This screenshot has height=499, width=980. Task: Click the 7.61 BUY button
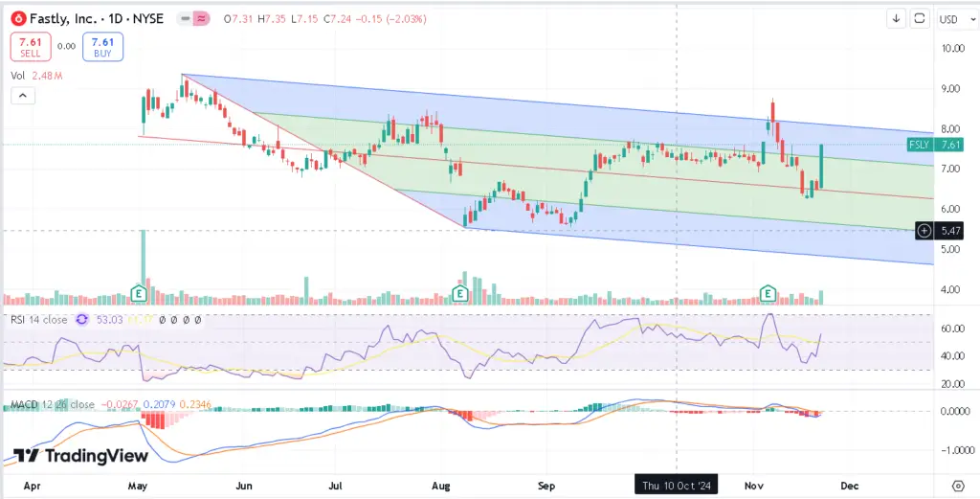(x=102, y=47)
